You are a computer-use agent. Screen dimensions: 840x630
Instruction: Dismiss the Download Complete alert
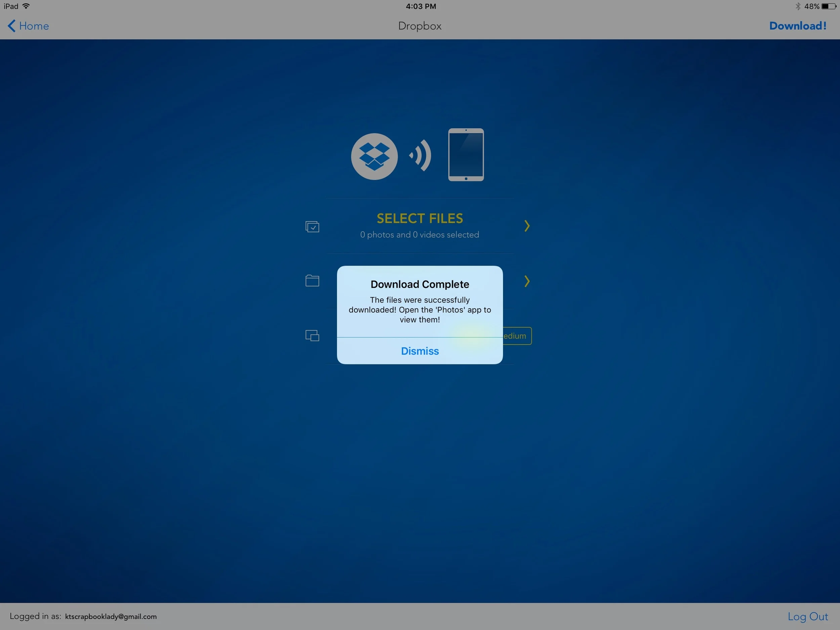tap(420, 351)
